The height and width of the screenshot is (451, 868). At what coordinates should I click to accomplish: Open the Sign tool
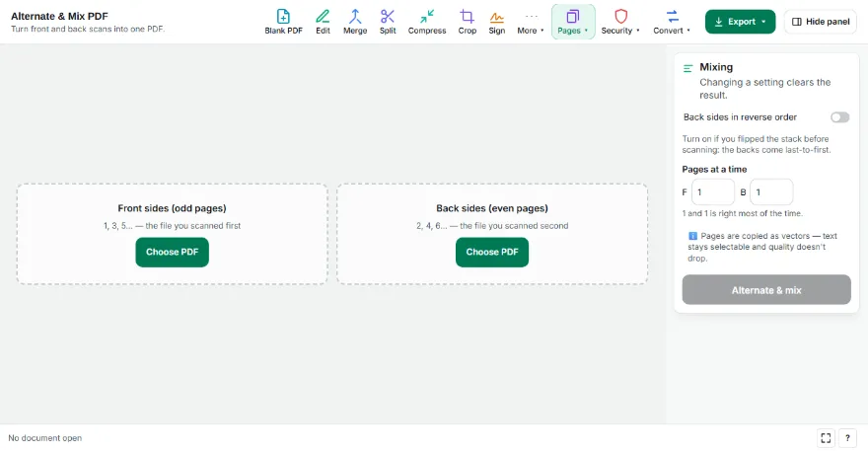(496, 22)
